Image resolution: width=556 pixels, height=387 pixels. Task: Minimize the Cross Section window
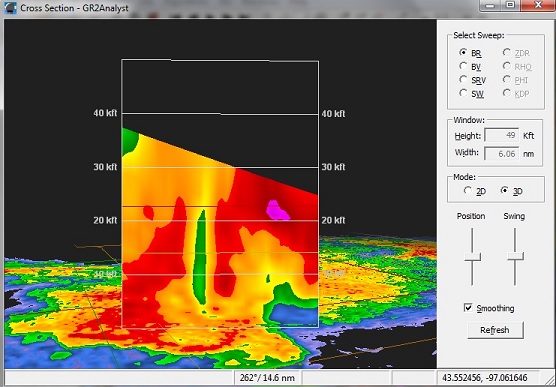[491, 5]
